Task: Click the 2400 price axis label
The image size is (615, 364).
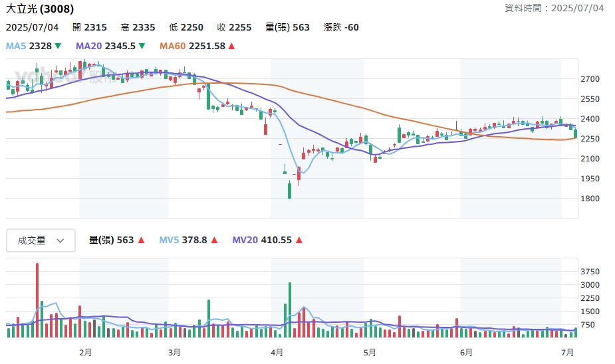Action: coord(590,119)
